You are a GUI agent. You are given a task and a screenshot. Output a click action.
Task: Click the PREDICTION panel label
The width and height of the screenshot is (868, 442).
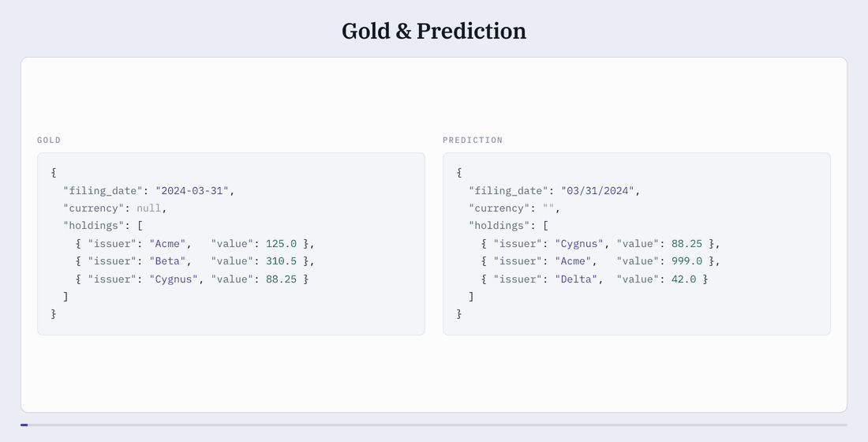[472, 140]
